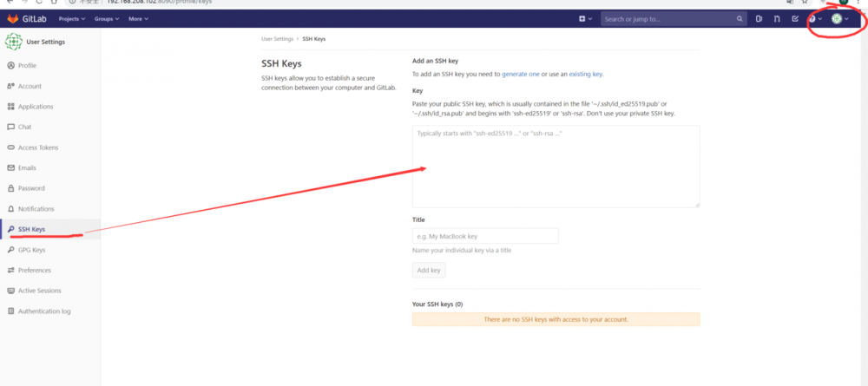Image resolution: width=868 pixels, height=386 pixels.
Task: Select Active Sessions in sidebar
Action: 39,291
